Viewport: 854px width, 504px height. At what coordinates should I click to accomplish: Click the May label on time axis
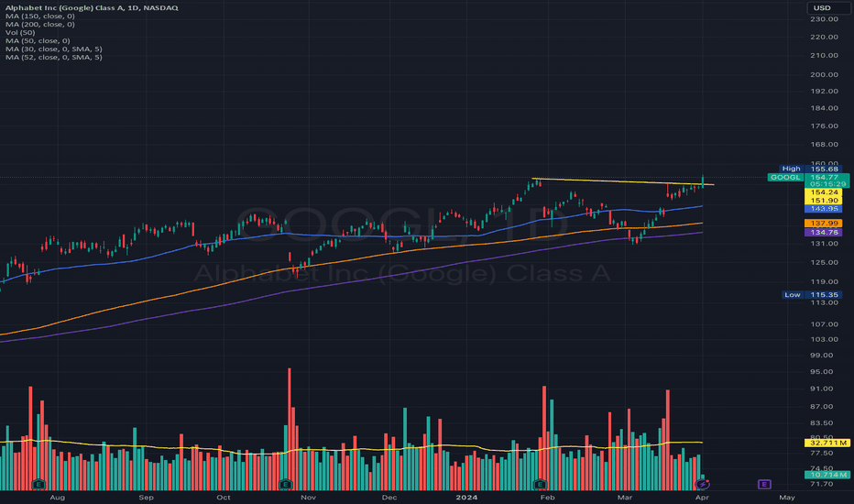pyautogui.click(x=787, y=498)
